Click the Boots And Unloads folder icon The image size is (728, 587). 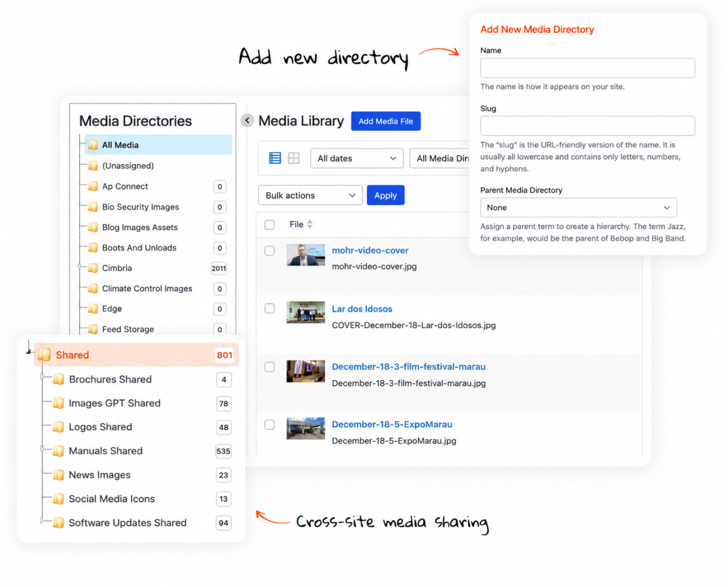click(x=93, y=248)
